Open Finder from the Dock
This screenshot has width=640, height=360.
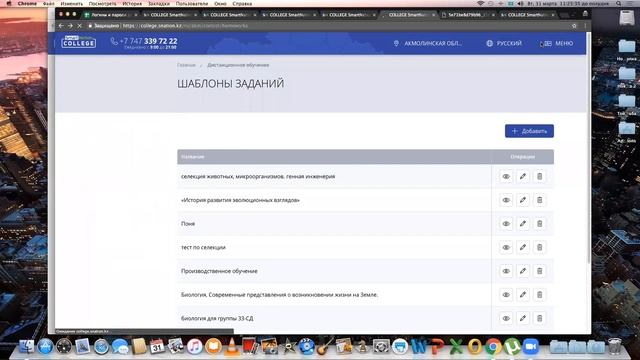[27, 347]
